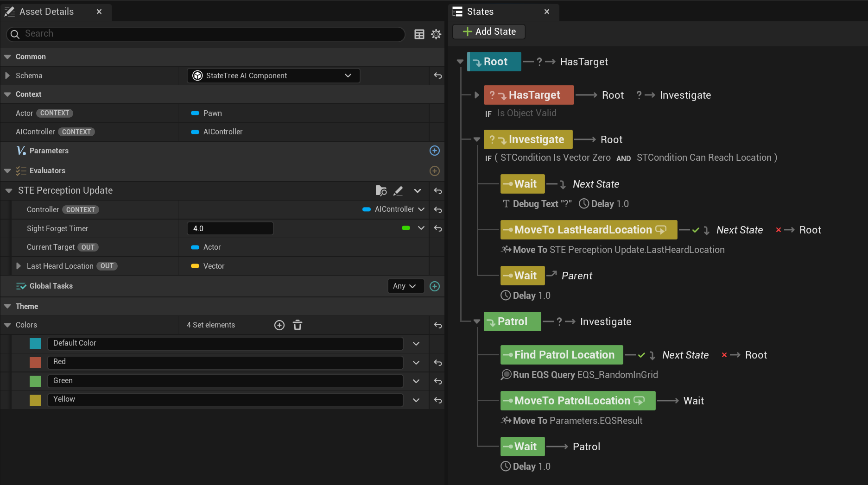Select the HasTarget state

coord(529,95)
